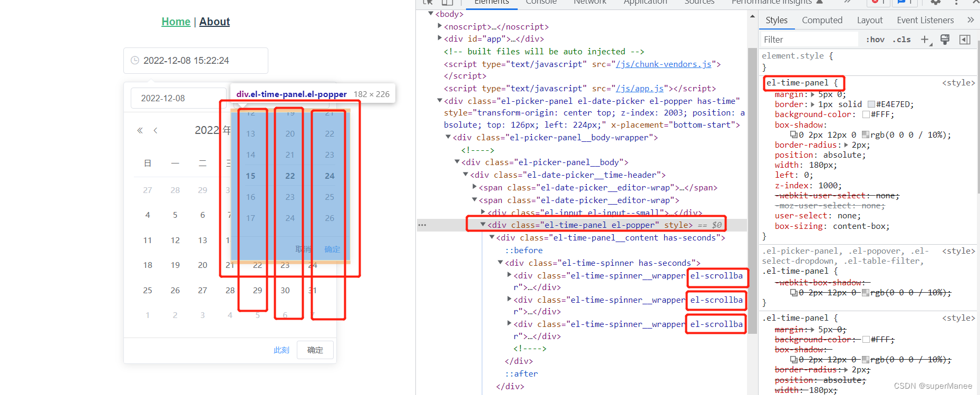Switch to the Layout tab
The width and height of the screenshot is (980, 395).
869,20
